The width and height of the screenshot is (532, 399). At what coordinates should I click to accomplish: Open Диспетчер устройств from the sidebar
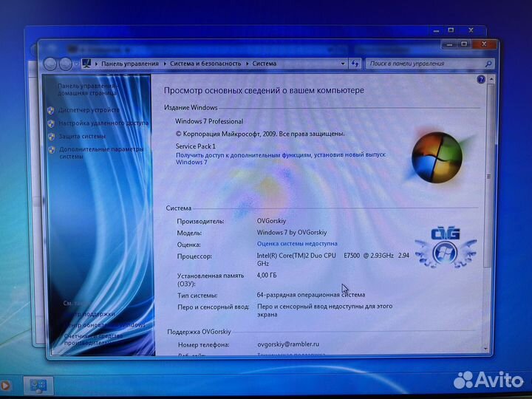(89, 110)
